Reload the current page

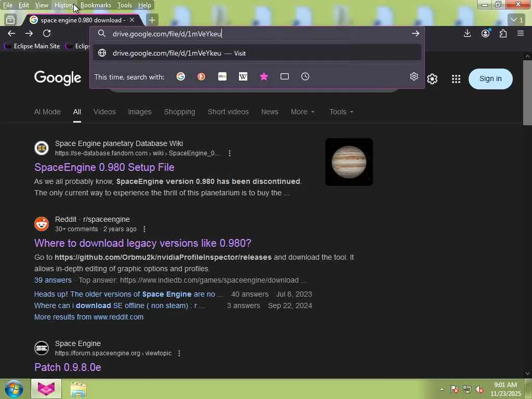47,33
